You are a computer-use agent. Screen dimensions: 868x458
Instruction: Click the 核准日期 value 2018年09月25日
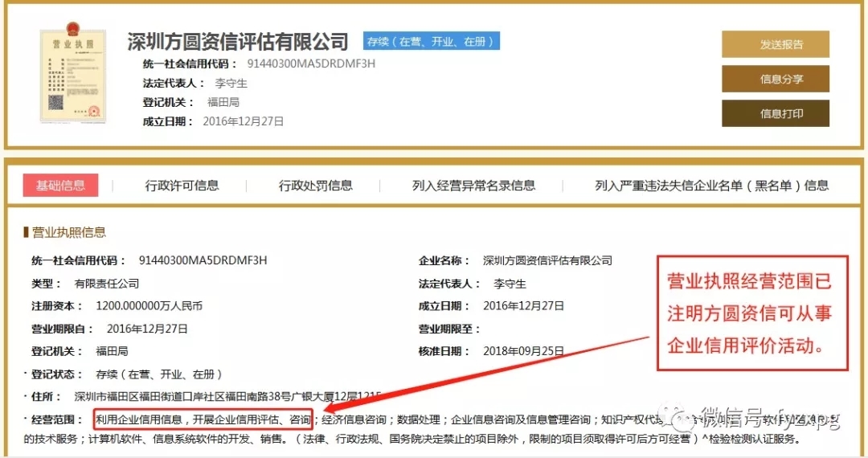(x=523, y=351)
